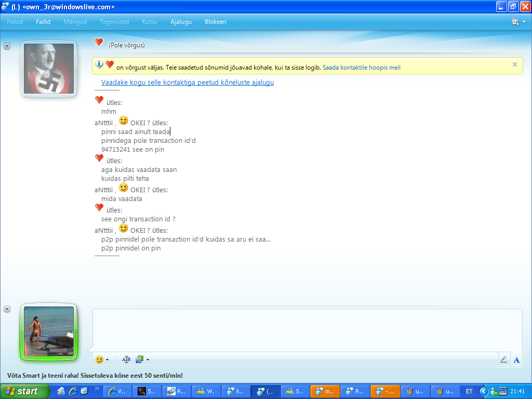Click the background image icon in the toolbar
The image size is (532, 399).
[138, 360]
